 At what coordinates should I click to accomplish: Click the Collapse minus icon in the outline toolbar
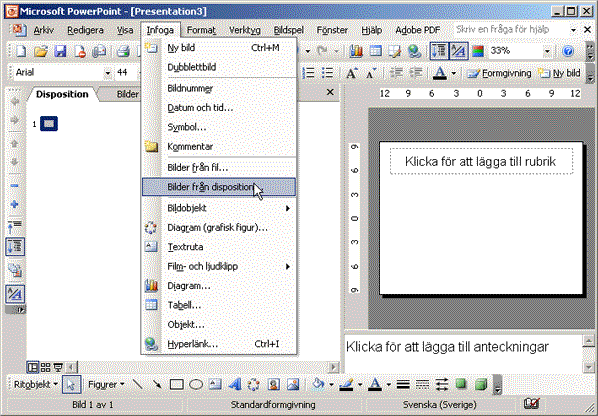point(14,185)
